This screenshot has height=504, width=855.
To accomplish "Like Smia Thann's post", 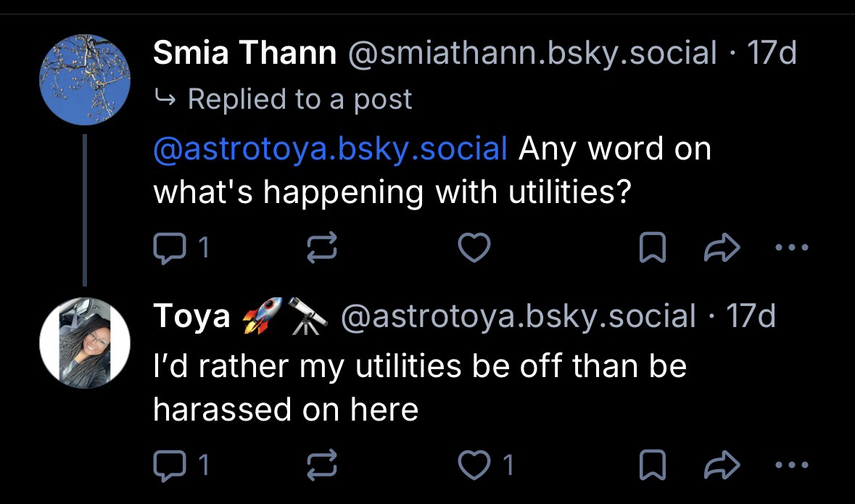I will 475,249.
